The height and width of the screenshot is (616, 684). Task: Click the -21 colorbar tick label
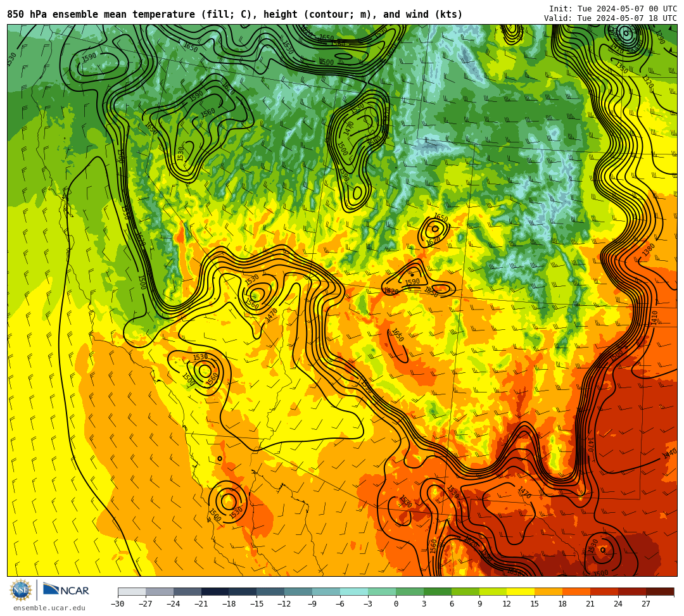click(x=201, y=604)
